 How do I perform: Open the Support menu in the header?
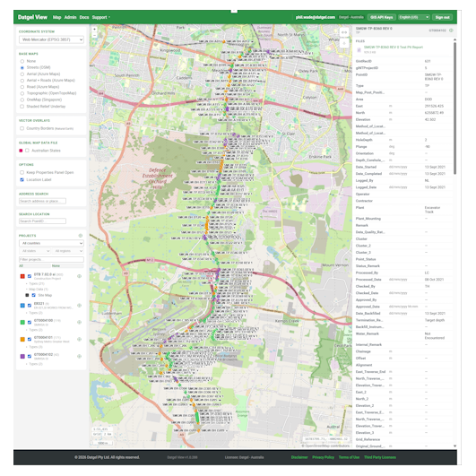point(100,17)
